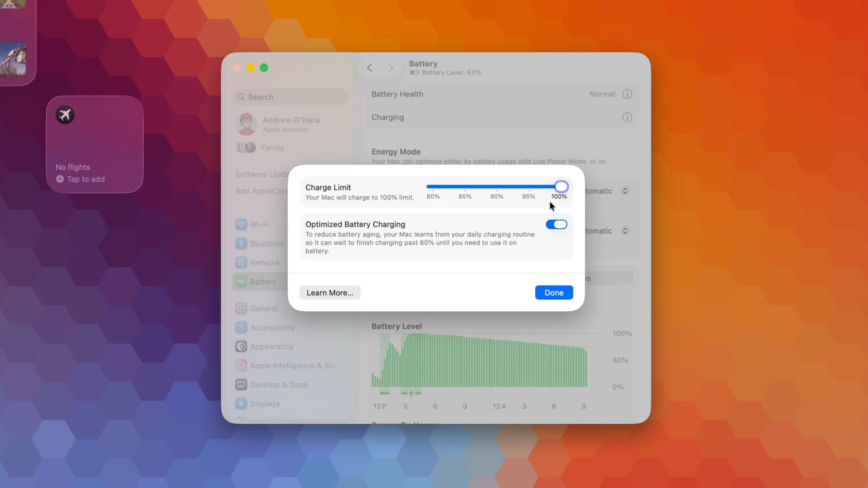
Task: Click the charging bolt icon under the chart
Action: point(411,393)
